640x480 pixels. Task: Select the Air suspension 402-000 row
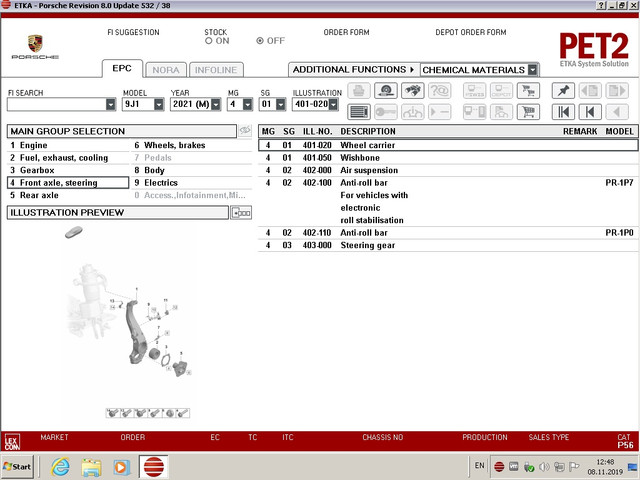[448, 170]
